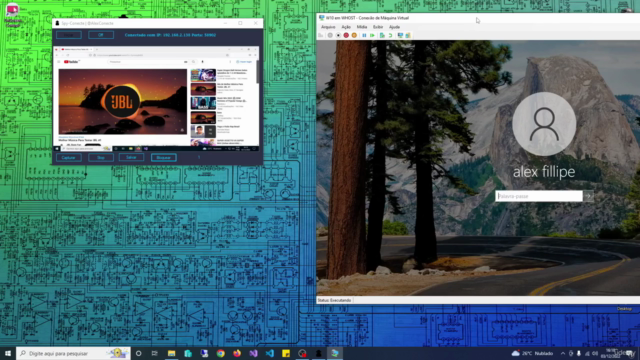Click the alex fillipe username text
The width and height of the screenshot is (640, 360).
(544, 172)
